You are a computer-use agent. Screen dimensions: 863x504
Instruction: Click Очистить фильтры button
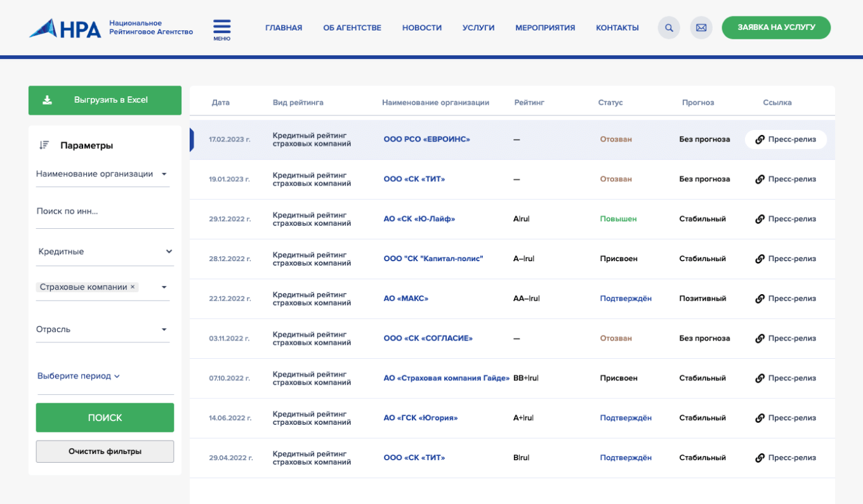[105, 451]
